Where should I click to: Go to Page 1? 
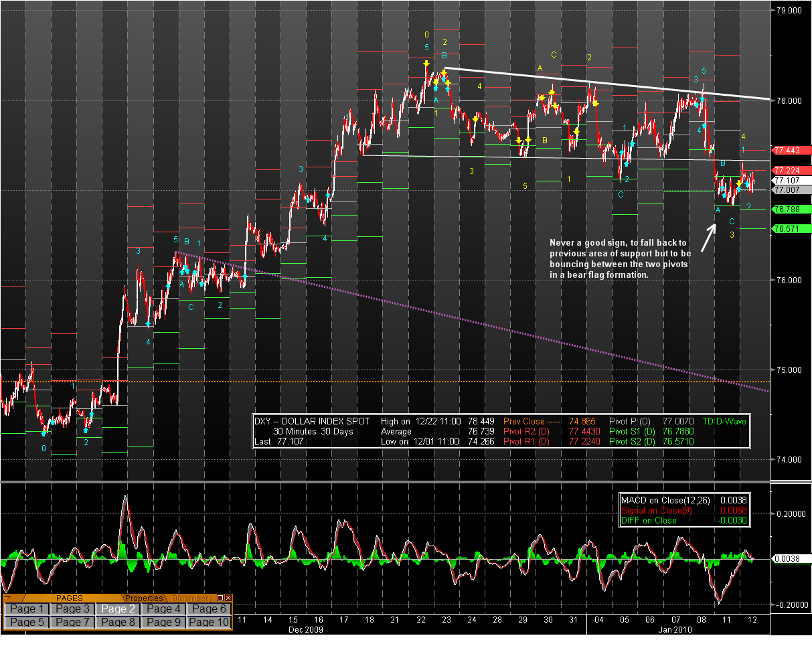27,609
